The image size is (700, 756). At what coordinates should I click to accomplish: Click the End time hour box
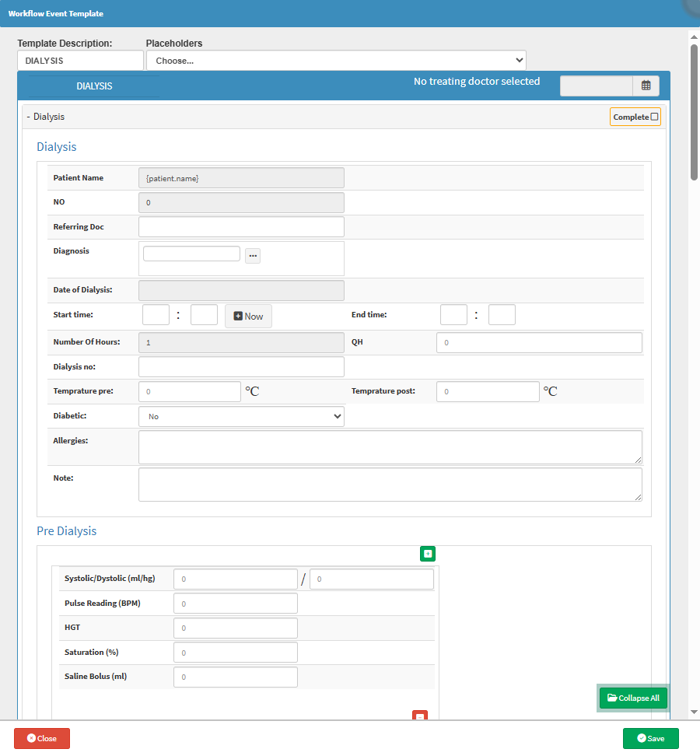[x=453, y=315]
